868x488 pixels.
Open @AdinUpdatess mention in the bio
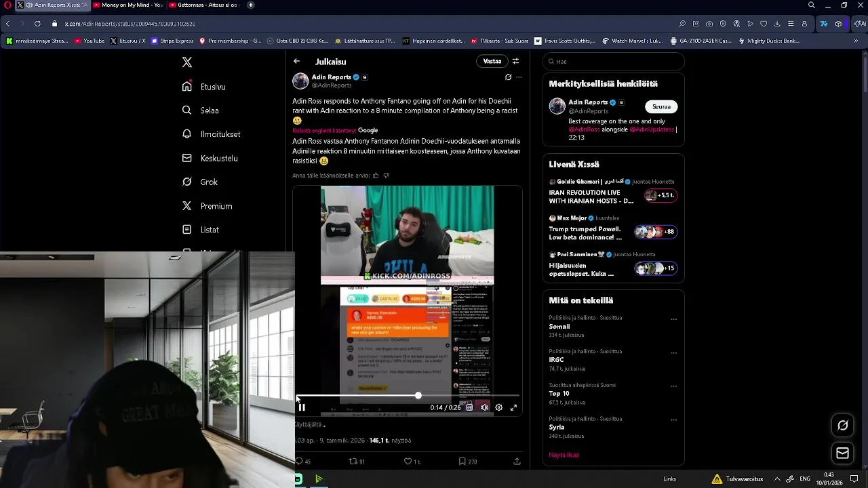click(652, 129)
